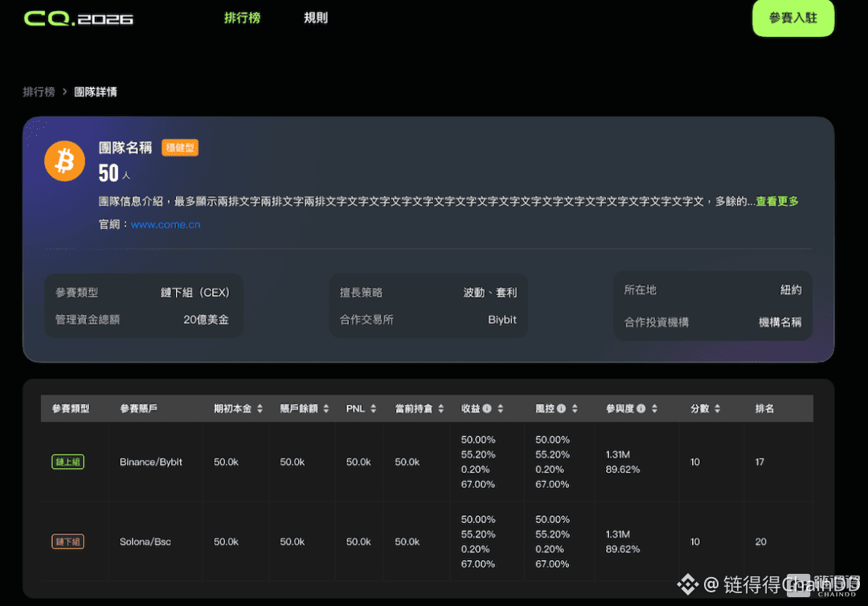868x606 pixels.
Task: Click the 穩健型 badge next to team name
Action: tap(180, 147)
